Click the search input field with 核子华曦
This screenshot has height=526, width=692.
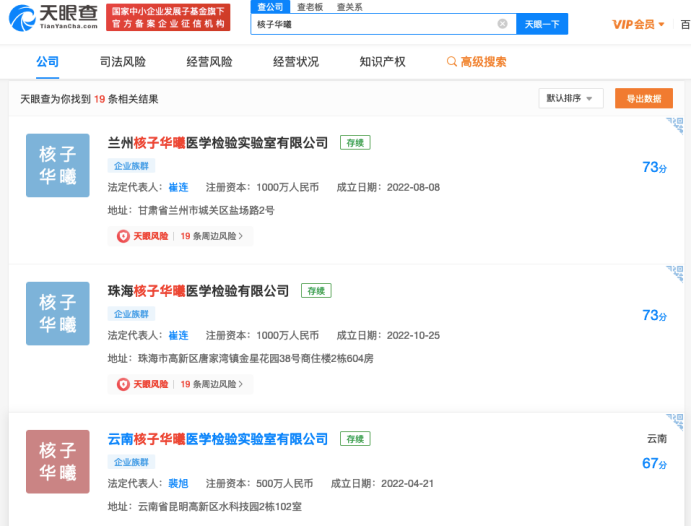[x=370, y=24]
